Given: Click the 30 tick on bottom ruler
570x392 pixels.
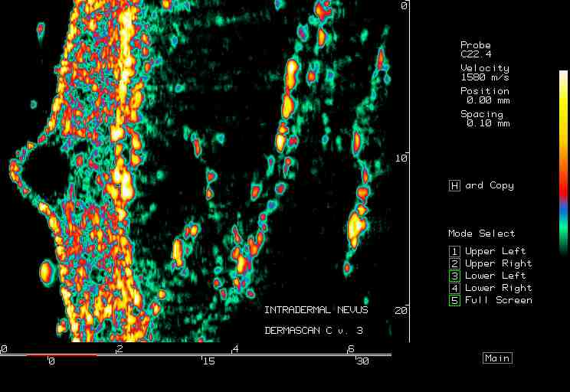Looking at the screenshot, I should (362, 361).
